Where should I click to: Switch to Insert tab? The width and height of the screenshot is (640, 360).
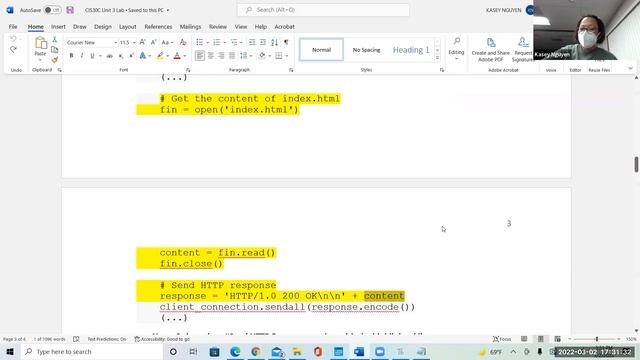(x=58, y=27)
